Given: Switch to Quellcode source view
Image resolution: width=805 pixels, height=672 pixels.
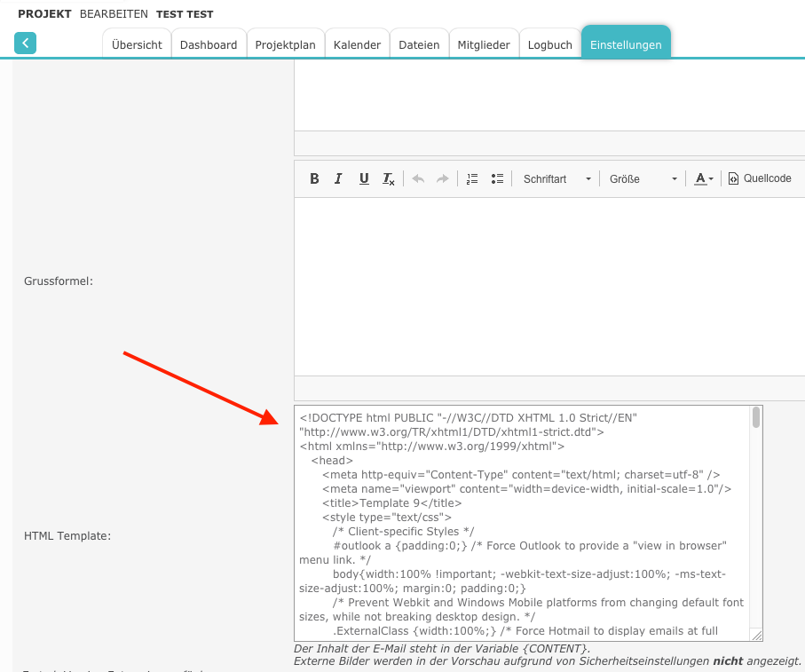Looking at the screenshot, I should pyautogui.click(x=760, y=178).
